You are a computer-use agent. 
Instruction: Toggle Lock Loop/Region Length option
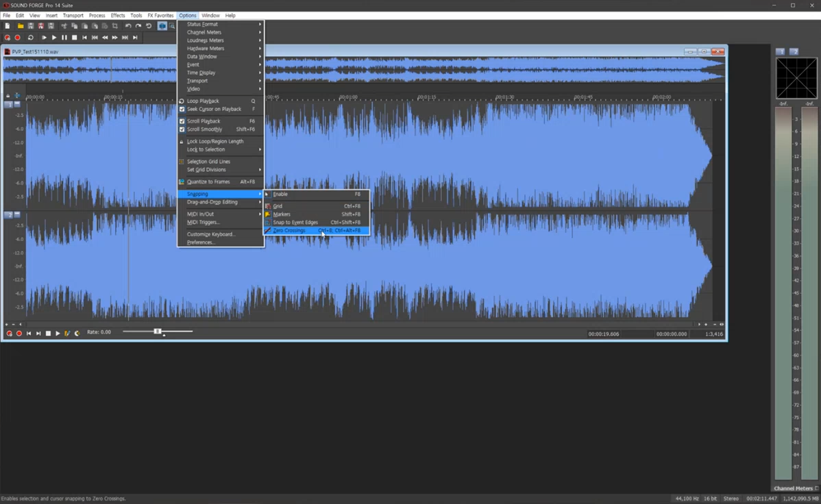pyautogui.click(x=220, y=141)
